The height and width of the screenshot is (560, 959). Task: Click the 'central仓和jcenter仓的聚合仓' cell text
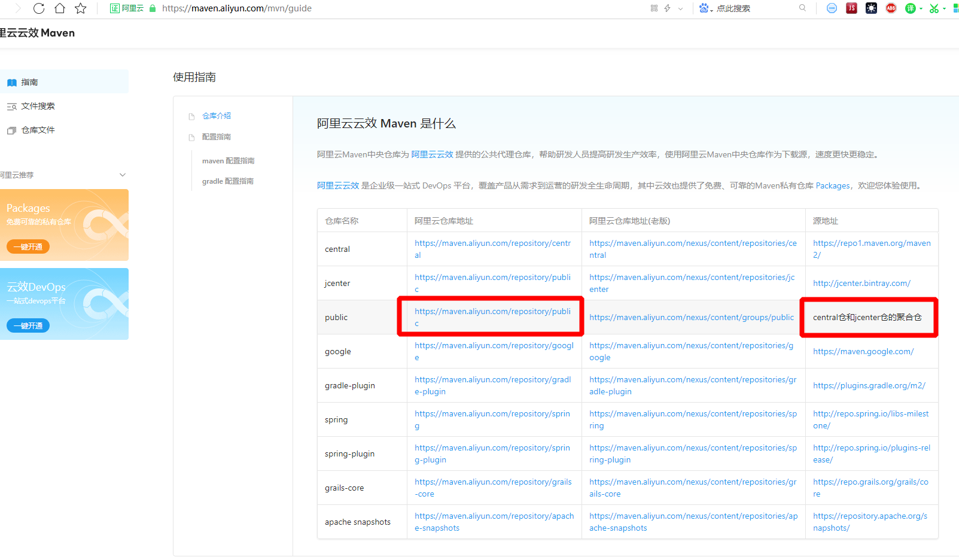(867, 317)
